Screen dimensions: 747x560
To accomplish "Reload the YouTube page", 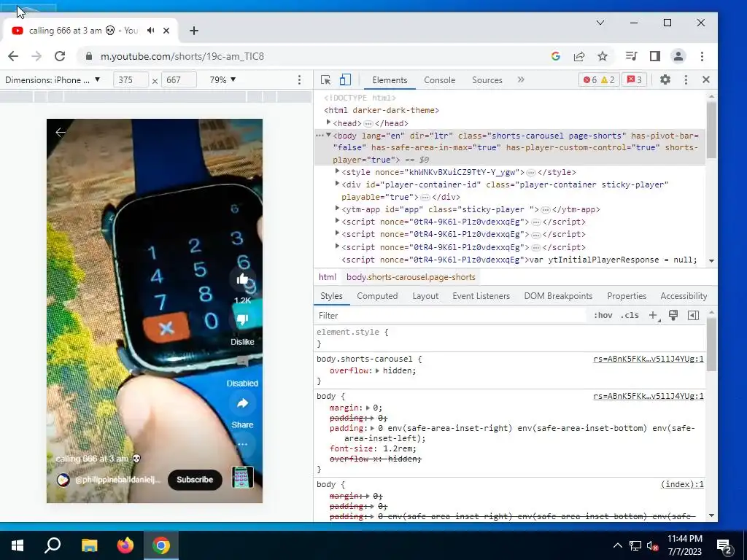I will coord(60,56).
